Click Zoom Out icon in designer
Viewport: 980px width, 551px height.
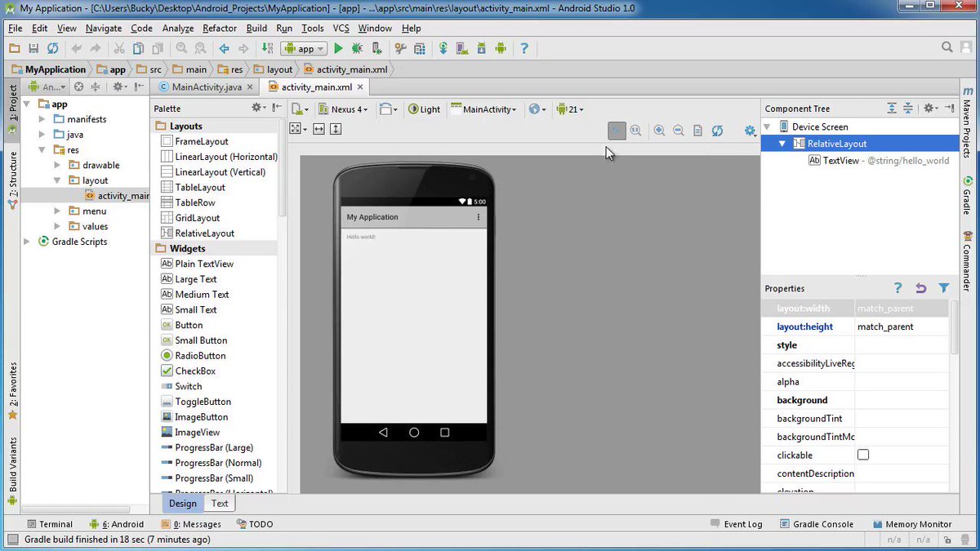(x=678, y=131)
